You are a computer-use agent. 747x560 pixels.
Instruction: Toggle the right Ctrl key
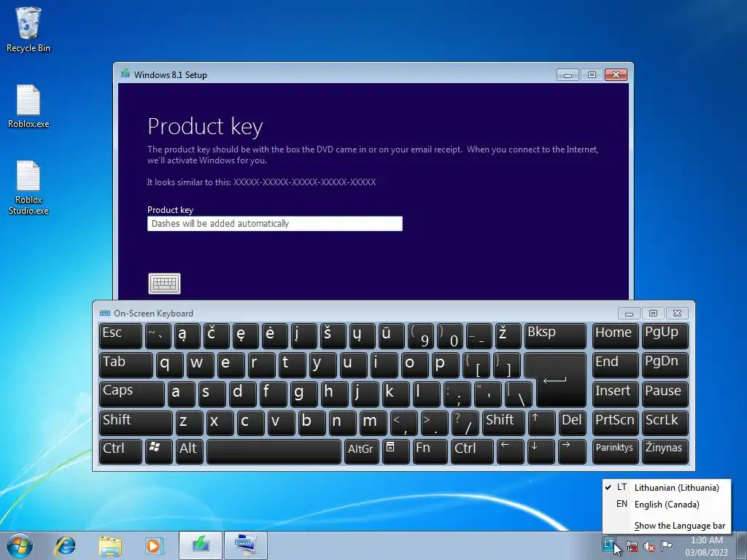[x=472, y=451]
